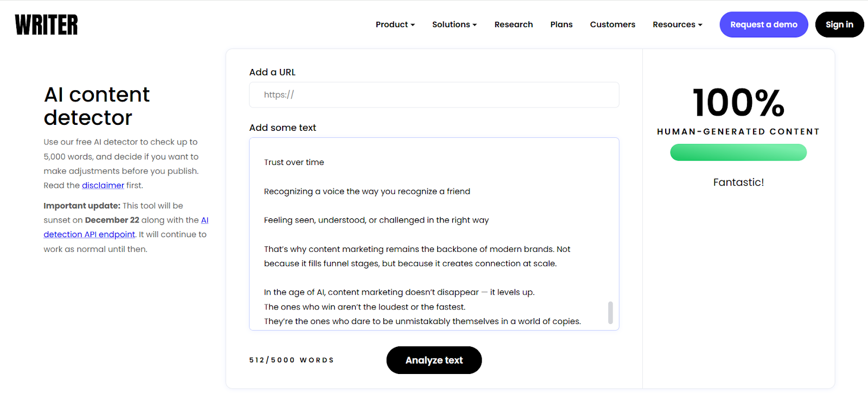
Task: Click the text area vertical scrollbar thumb
Action: click(610, 313)
